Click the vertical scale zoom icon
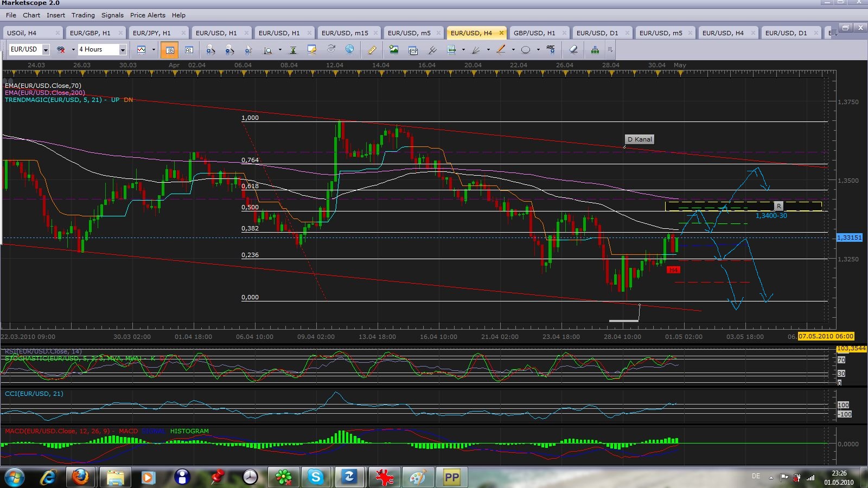The width and height of the screenshot is (868, 488). (x=268, y=50)
